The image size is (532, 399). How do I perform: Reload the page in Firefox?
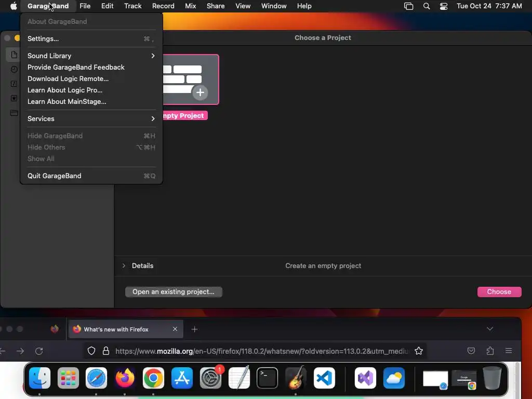(x=39, y=351)
